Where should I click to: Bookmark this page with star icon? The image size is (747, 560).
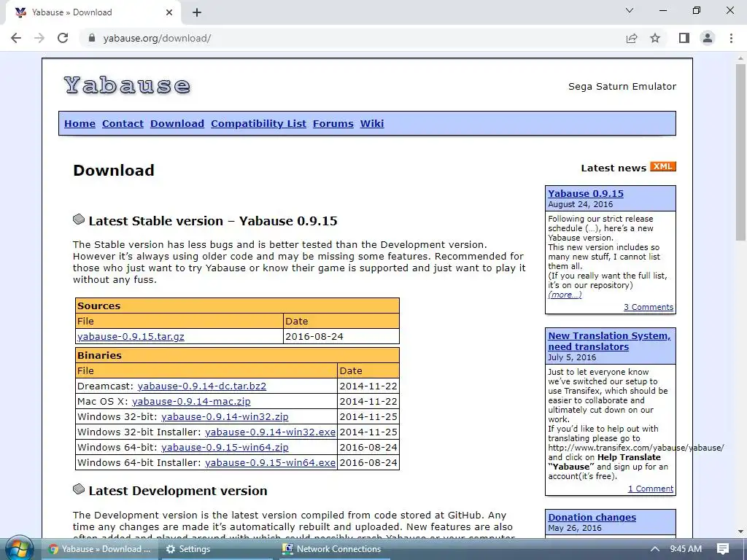click(655, 38)
